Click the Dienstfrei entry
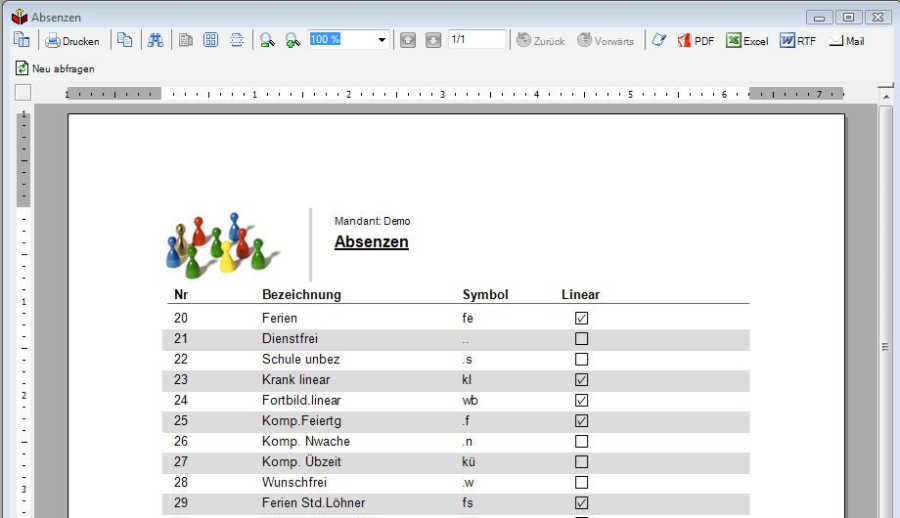 pos(290,339)
